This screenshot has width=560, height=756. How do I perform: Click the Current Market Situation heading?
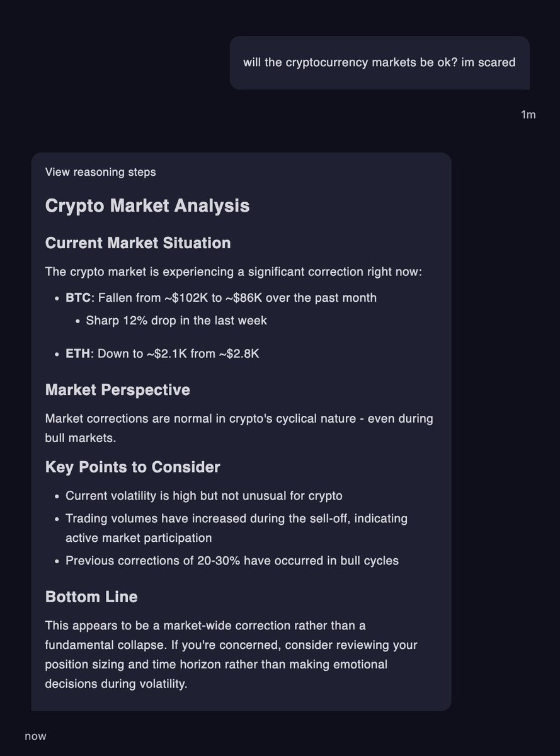coord(138,243)
